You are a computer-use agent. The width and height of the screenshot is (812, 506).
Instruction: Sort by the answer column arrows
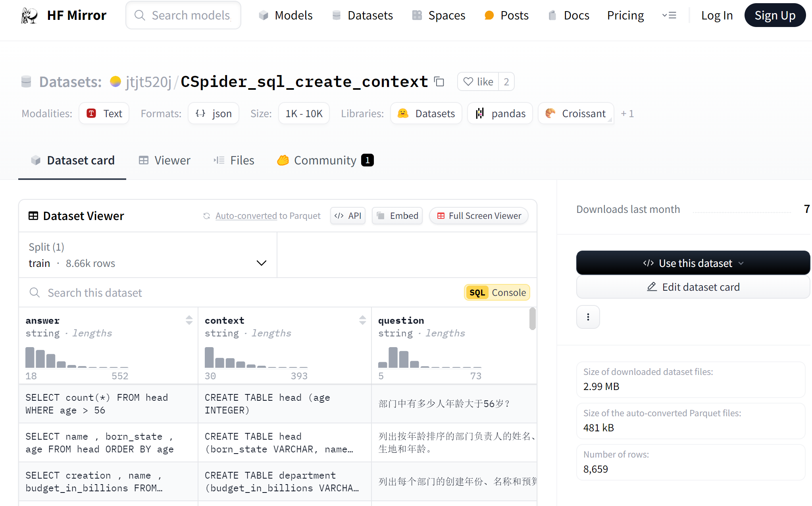[x=189, y=320]
